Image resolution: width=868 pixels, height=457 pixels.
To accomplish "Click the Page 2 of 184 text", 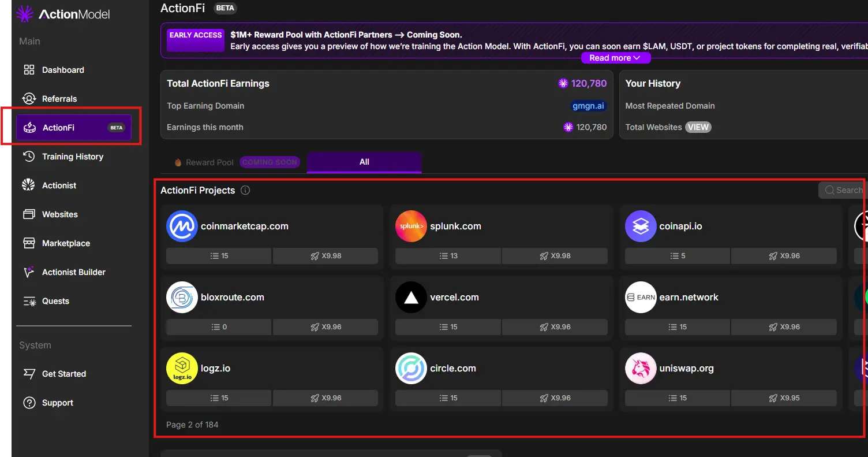I will tap(192, 425).
